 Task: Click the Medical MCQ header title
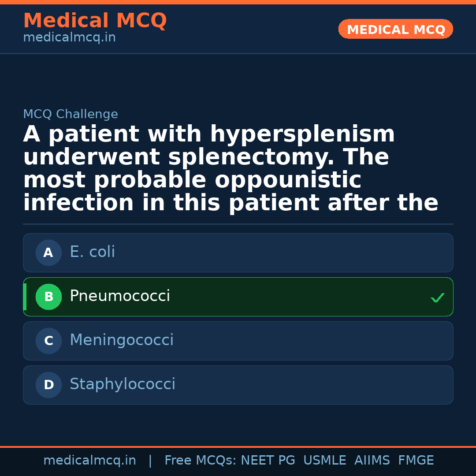pos(95,21)
